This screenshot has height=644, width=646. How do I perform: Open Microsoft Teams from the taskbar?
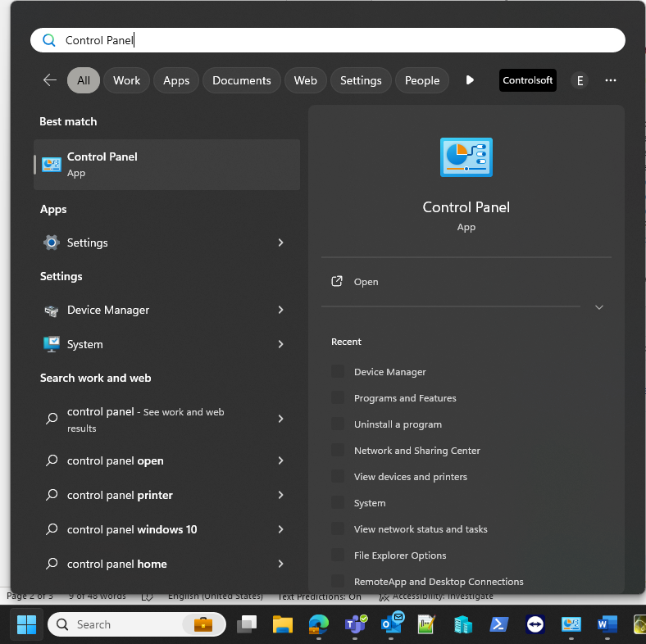point(355,624)
